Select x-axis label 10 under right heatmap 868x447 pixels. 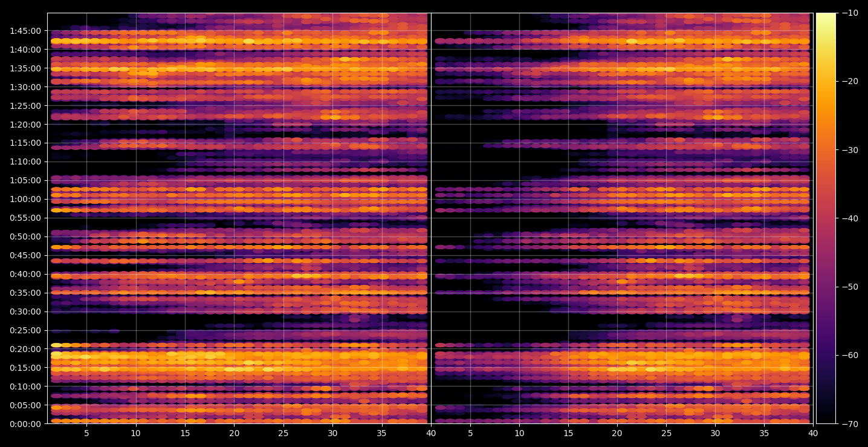[x=519, y=433]
